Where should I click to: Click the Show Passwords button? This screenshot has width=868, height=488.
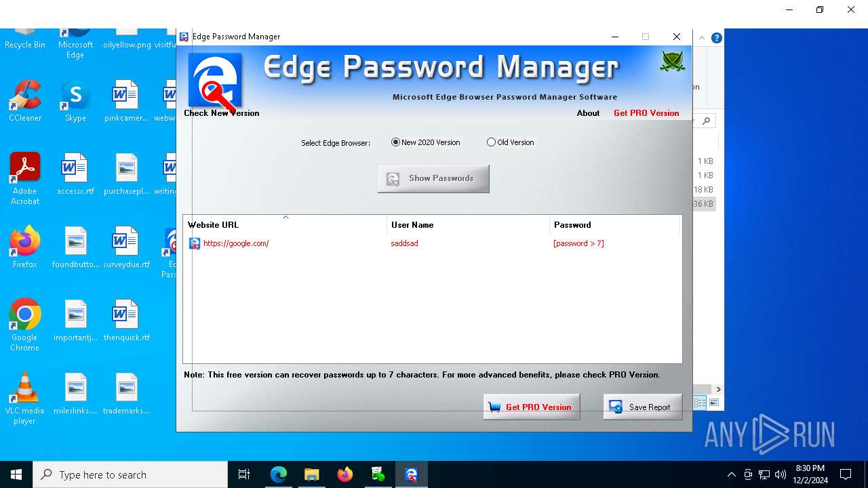[x=433, y=178]
